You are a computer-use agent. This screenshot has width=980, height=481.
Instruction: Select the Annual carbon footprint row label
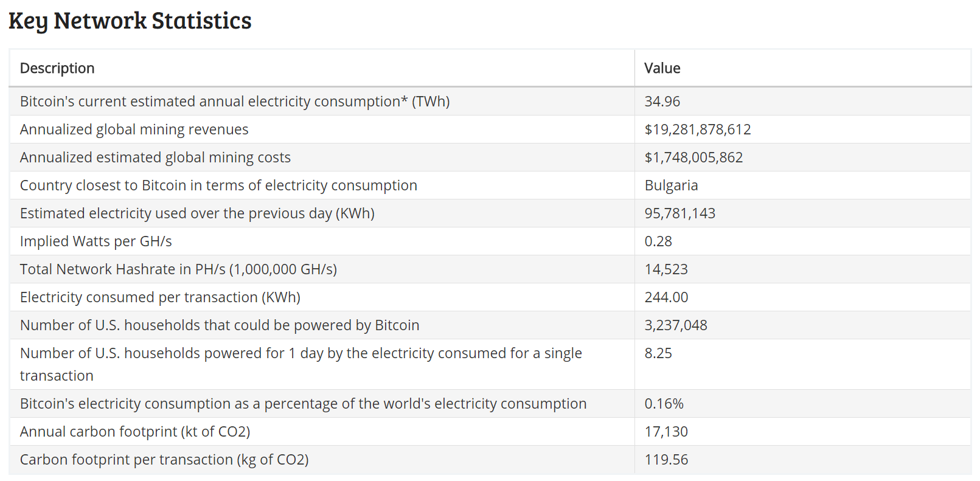tap(135, 432)
